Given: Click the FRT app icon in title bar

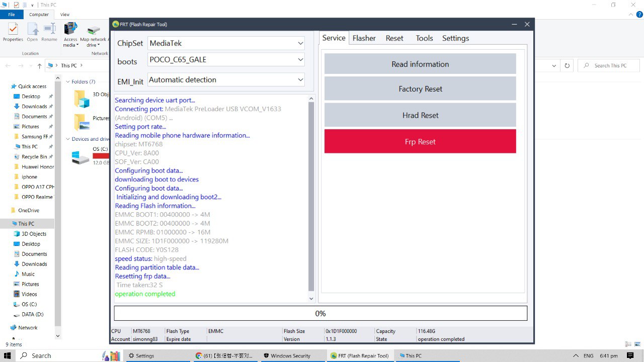Looking at the screenshot, I should [115, 24].
